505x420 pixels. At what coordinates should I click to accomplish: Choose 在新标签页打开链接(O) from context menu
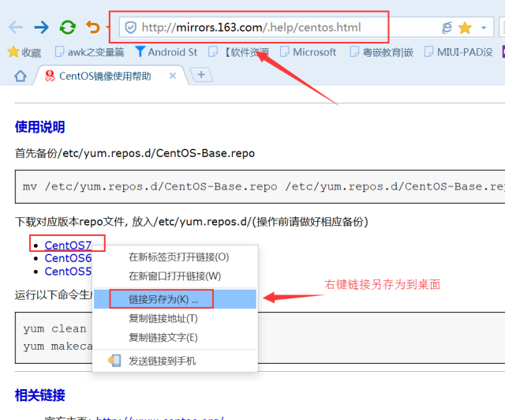click(x=175, y=257)
